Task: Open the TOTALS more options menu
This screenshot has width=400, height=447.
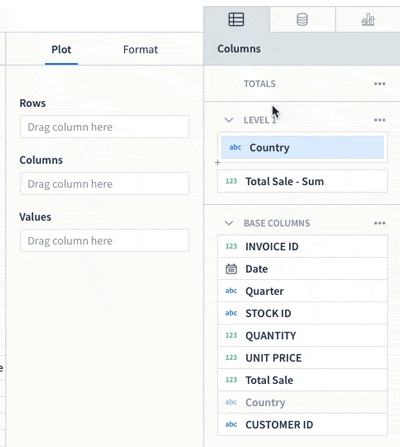Action: click(x=380, y=84)
